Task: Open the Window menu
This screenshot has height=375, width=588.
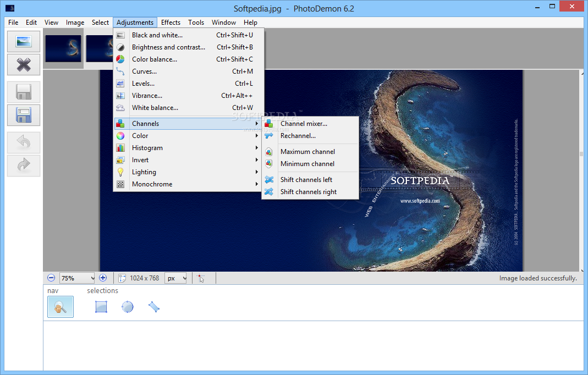Action: point(224,23)
